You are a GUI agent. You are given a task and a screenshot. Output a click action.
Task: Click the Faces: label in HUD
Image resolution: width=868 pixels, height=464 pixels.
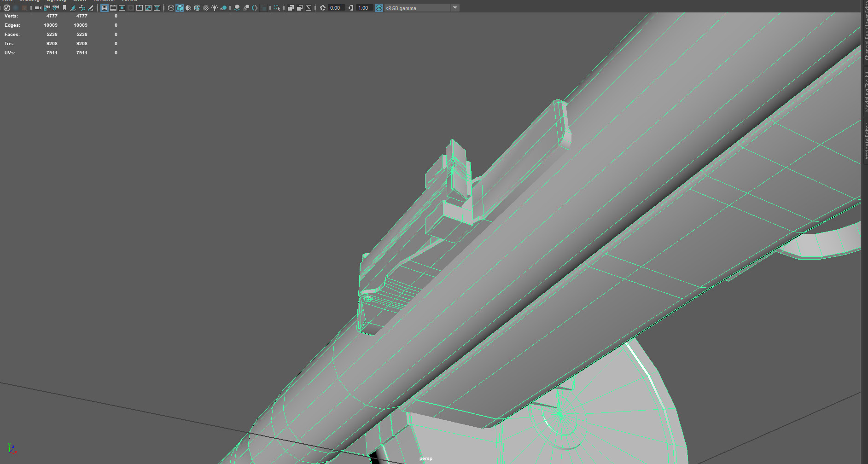[12, 35]
